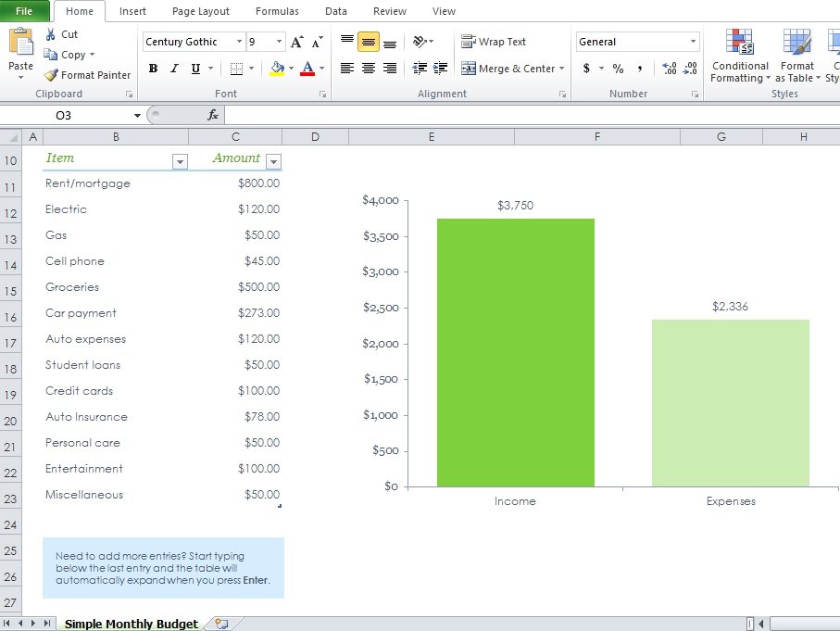This screenshot has width=840, height=631.
Task: Expand font color dropdown arrow
Action: click(321, 68)
